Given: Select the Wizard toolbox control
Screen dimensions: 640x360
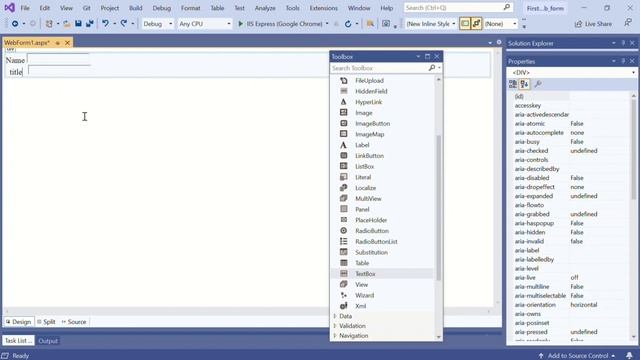Looking at the screenshot, I should [x=364, y=296].
